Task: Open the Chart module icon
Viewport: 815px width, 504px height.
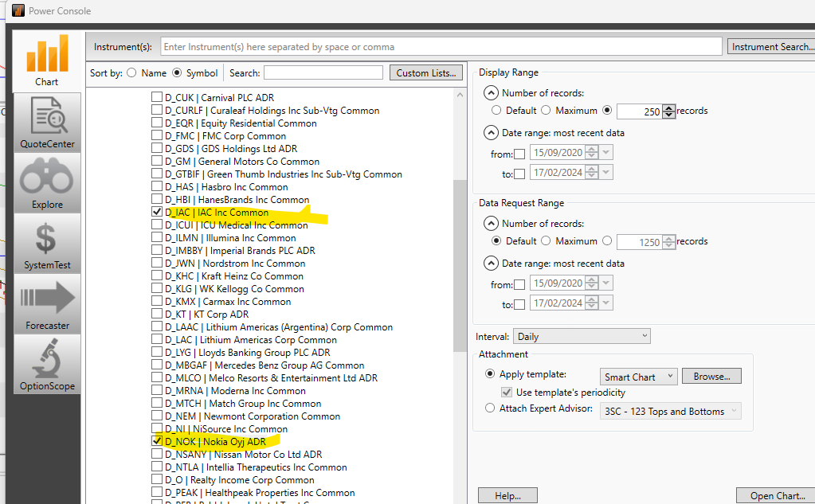Action: [47, 61]
